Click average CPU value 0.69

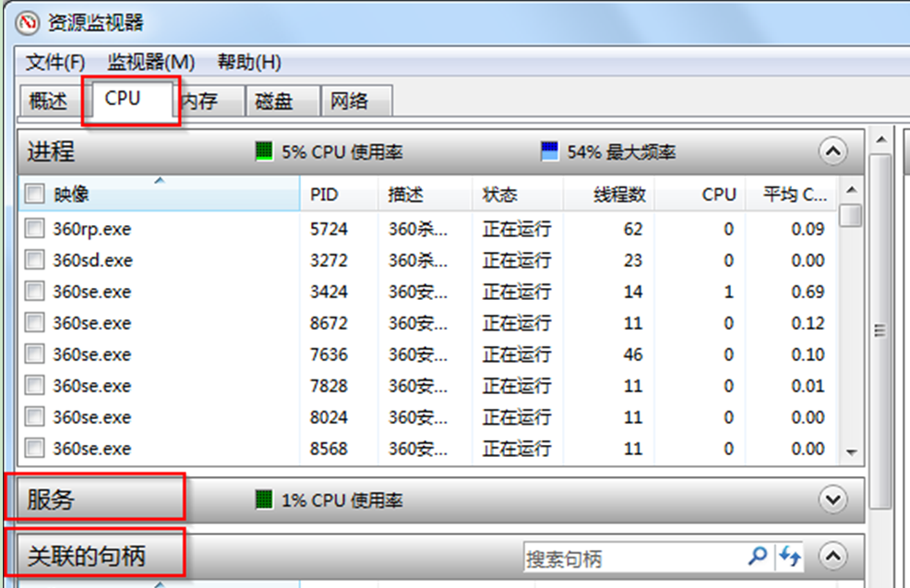point(808,292)
